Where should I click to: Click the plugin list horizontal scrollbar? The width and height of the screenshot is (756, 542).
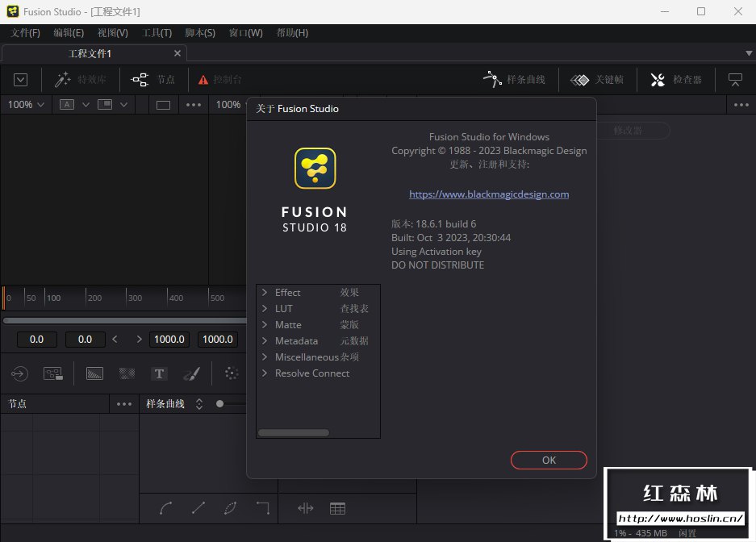click(294, 432)
